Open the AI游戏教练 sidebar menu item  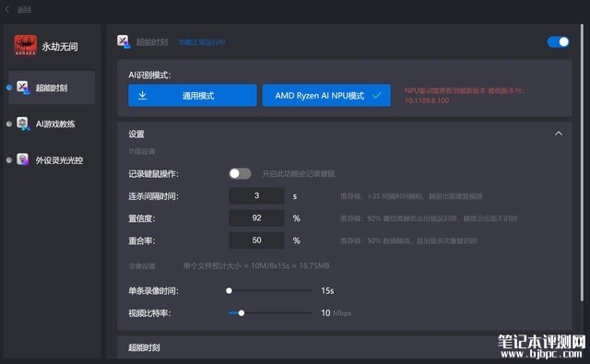point(52,123)
